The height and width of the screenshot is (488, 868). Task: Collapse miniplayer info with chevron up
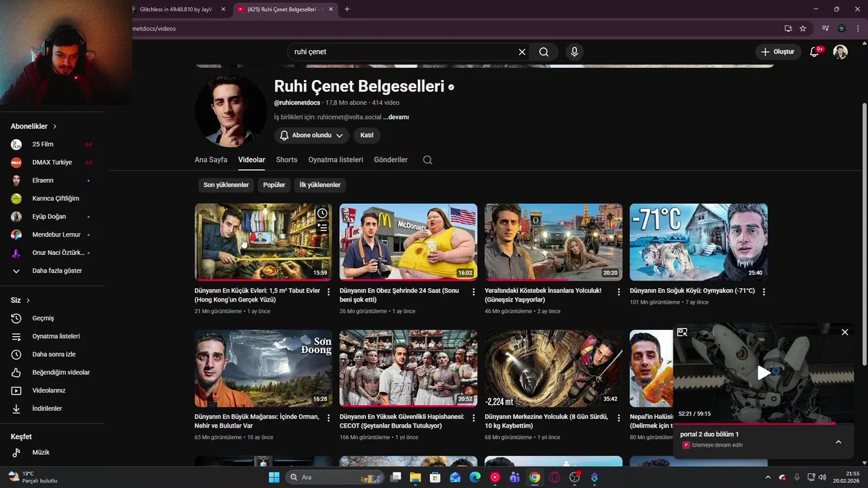coord(838,442)
